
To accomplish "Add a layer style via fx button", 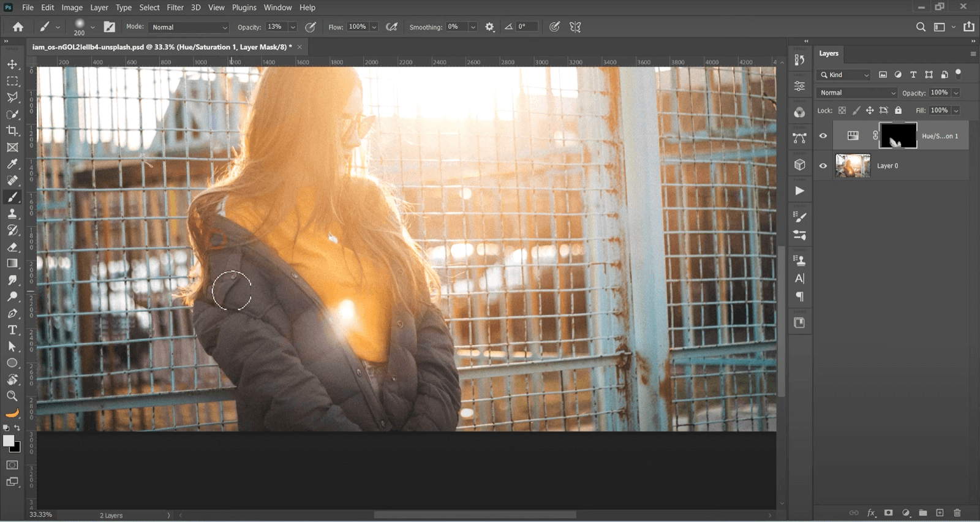I will point(871,513).
